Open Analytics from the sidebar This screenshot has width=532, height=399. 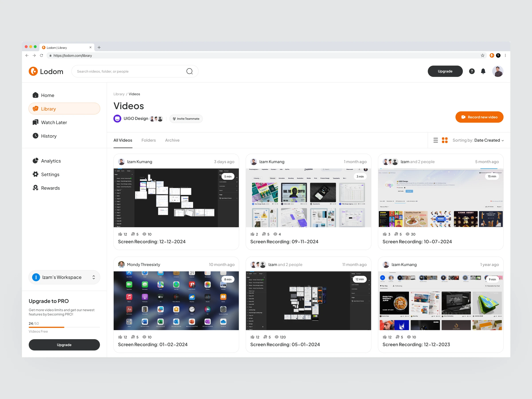pos(51,161)
